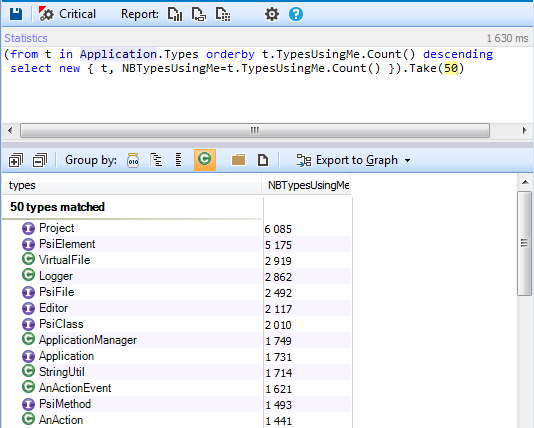
Task: Group results by folder icon
Action: 238,160
